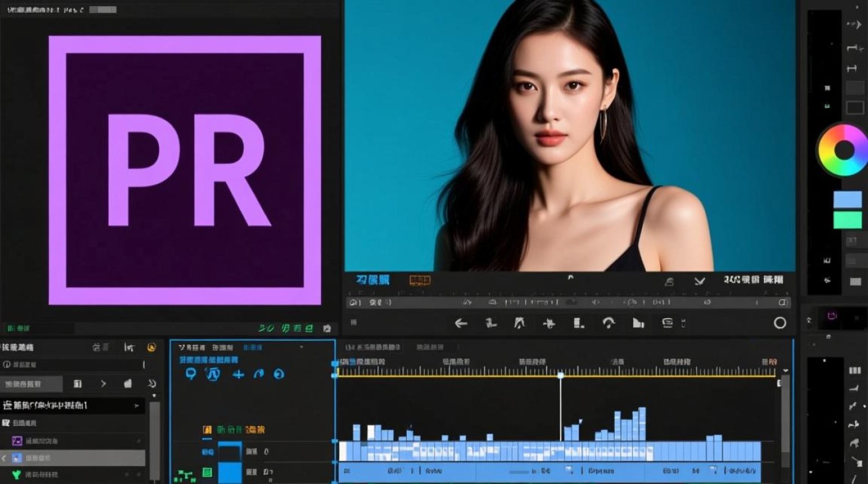Click the orange track icon beside green label

click(207, 430)
